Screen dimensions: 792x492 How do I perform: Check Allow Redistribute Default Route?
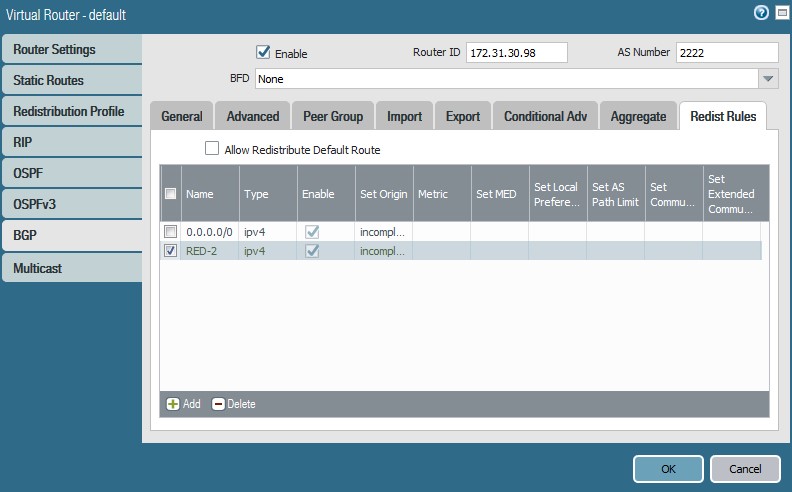point(212,149)
